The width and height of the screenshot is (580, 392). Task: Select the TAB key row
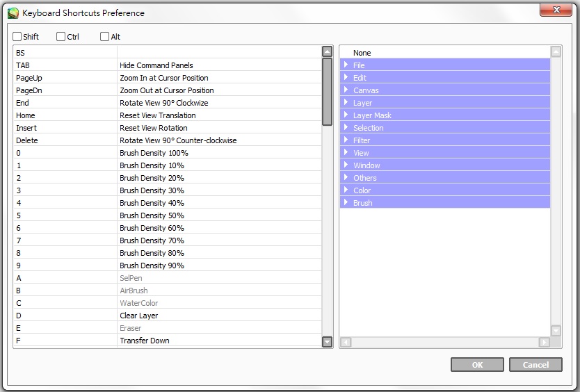[168, 65]
